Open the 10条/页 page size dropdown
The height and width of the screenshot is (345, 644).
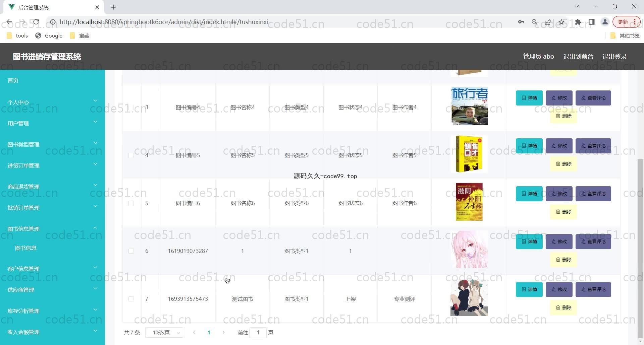164,332
